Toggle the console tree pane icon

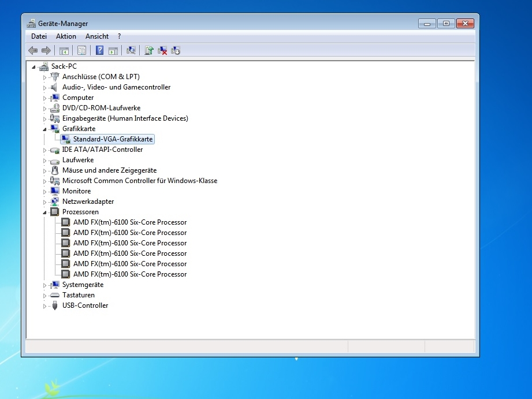[64, 51]
